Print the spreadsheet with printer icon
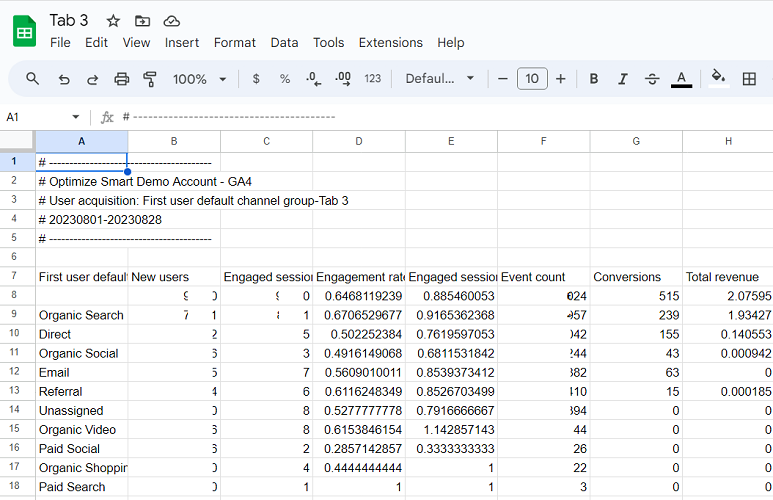 pos(121,79)
